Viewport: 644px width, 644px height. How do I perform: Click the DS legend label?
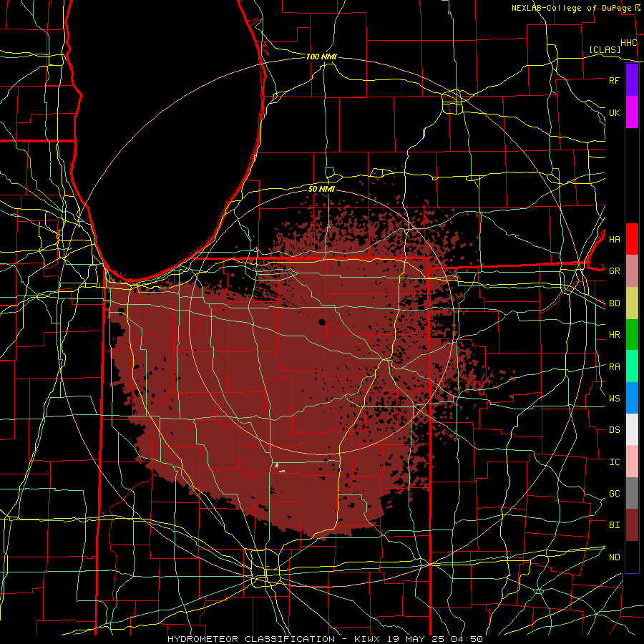coord(614,430)
